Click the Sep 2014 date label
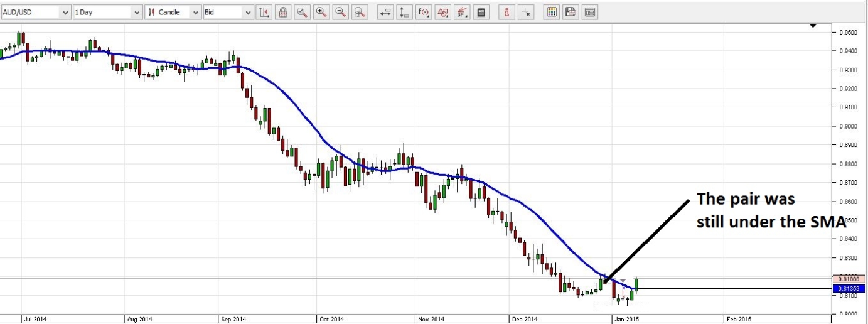868x324 pixels. tap(233, 319)
